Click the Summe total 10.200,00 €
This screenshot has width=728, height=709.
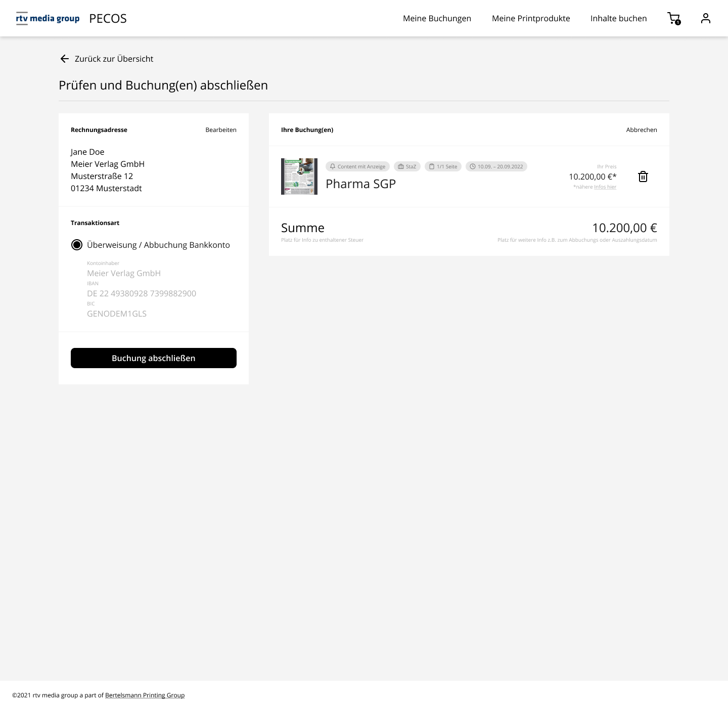tap(624, 228)
